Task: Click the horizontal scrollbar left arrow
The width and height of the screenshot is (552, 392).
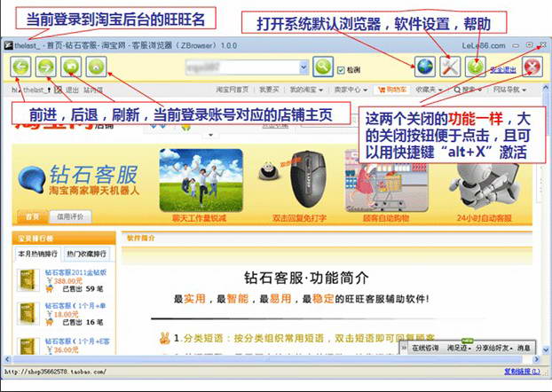Action: pos(7,359)
